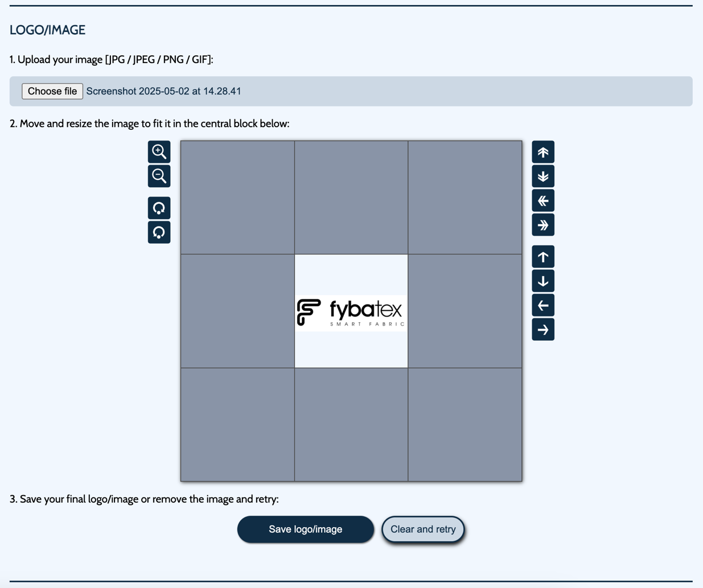
Task: Click the bottom-right gray grid cell
Action: pyautogui.click(x=464, y=425)
